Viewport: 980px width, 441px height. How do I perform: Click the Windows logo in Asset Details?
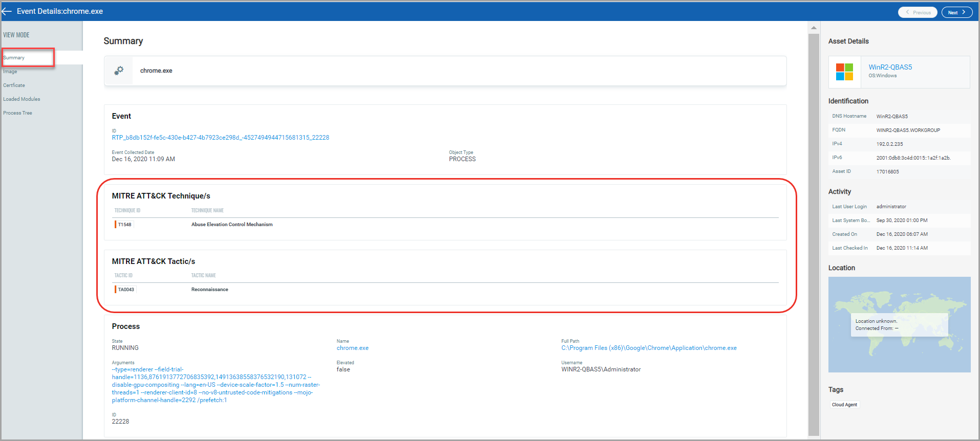click(x=844, y=72)
